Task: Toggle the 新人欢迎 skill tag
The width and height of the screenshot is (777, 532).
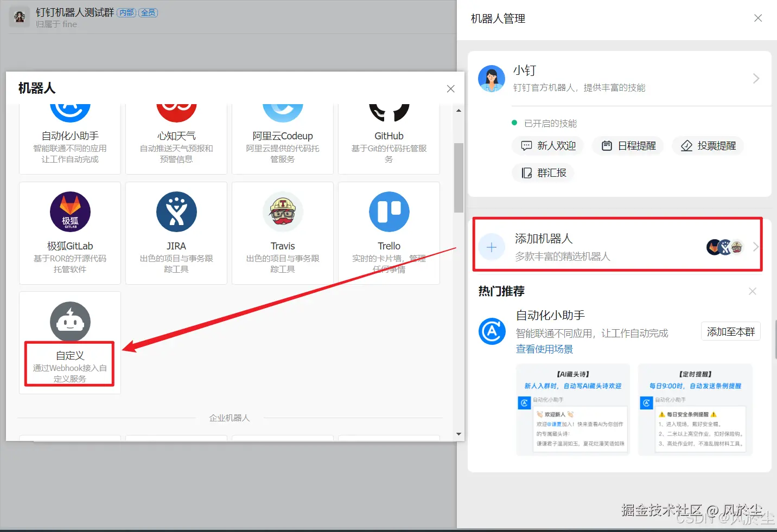Action: (x=547, y=145)
